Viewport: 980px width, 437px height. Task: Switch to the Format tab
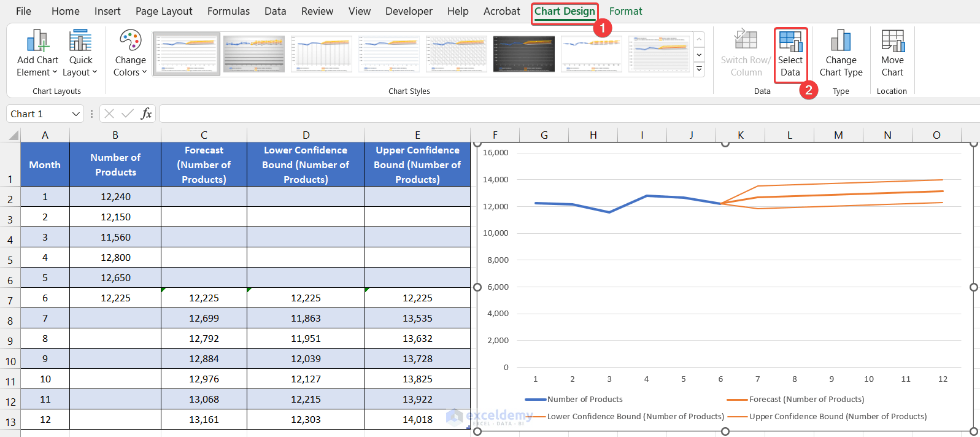625,11
